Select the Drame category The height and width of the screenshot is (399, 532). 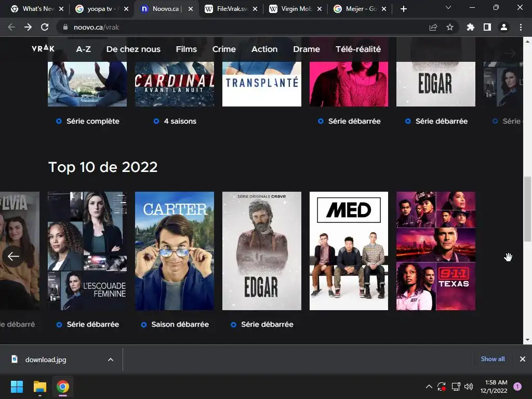[307, 49]
